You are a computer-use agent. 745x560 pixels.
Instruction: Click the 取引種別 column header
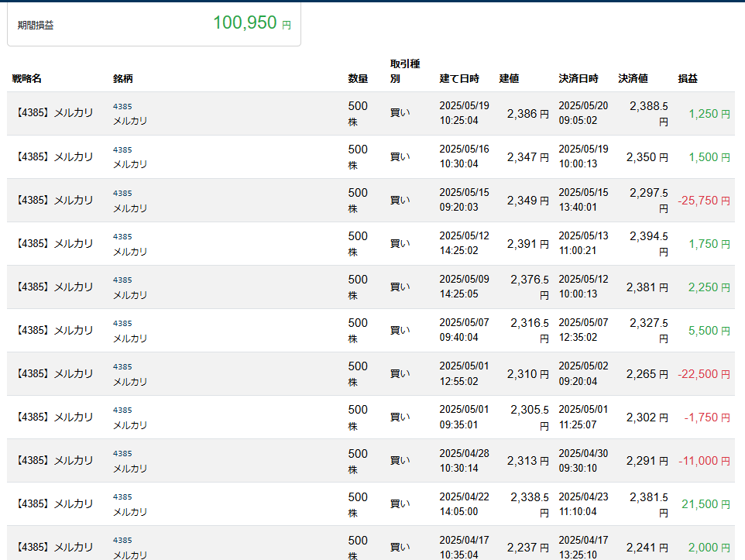click(x=405, y=71)
